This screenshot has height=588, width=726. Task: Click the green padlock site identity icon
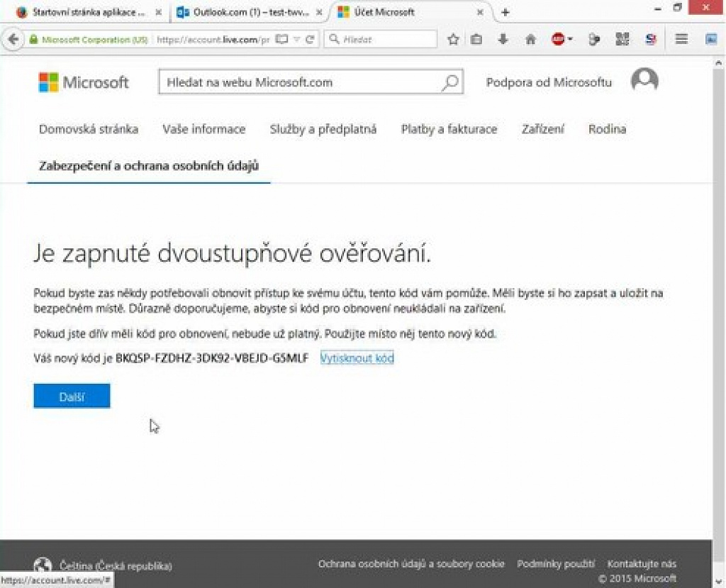(x=33, y=40)
